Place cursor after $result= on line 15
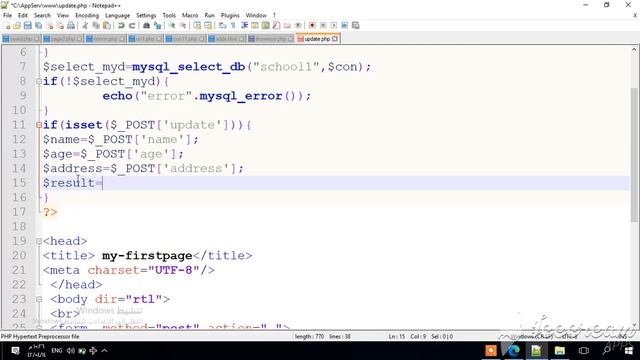Screen dimensions: 640x360 pyautogui.click(x=103, y=183)
